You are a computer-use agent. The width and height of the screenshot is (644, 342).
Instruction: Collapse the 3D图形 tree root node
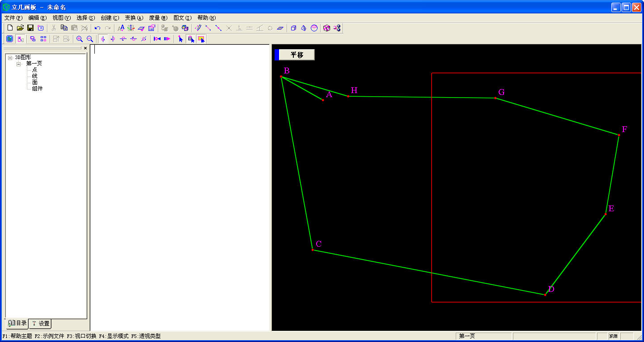(x=10, y=58)
